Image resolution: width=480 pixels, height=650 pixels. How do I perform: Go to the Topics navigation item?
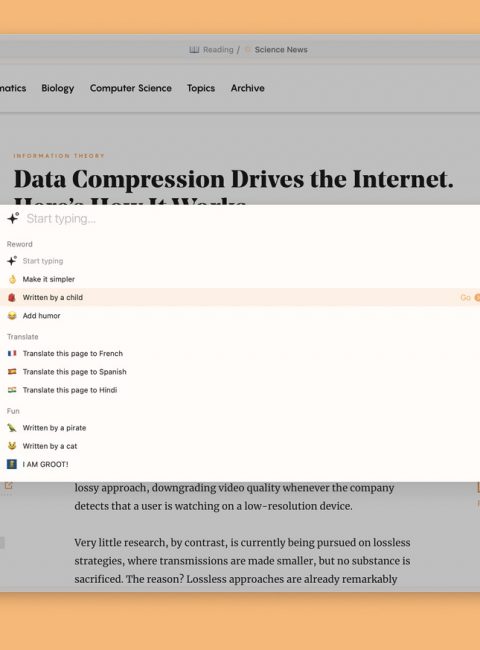[x=201, y=88]
